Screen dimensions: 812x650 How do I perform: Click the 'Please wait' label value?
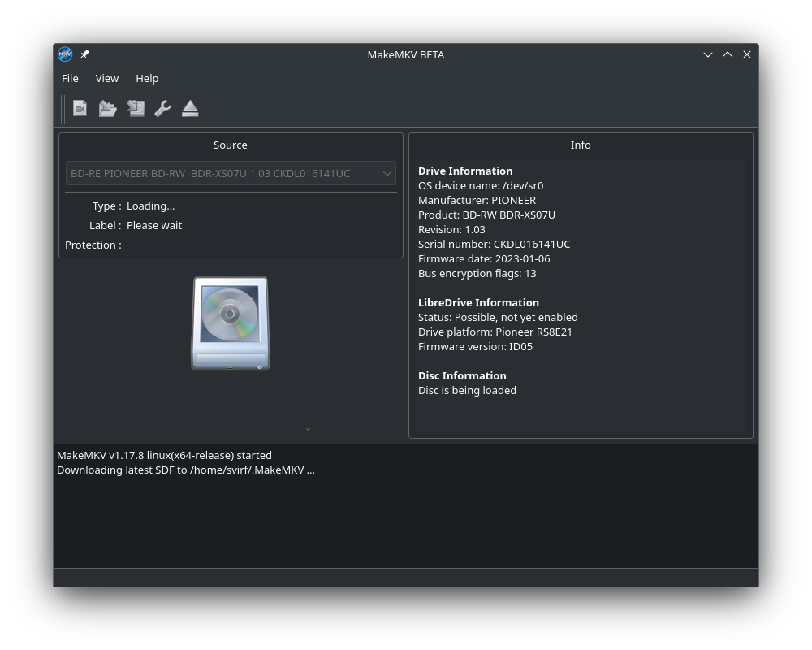click(154, 226)
